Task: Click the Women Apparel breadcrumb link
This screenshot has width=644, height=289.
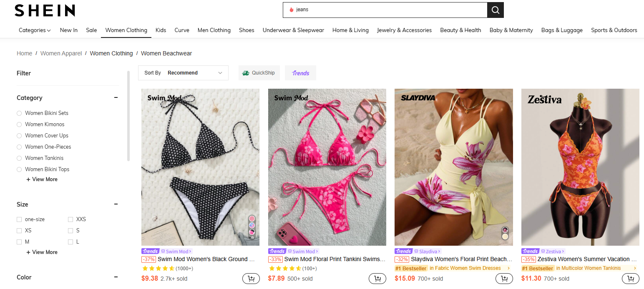Action: point(61,53)
